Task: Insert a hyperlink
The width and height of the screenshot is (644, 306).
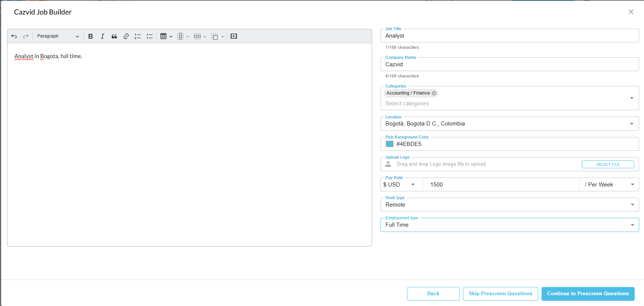Action: (x=126, y=36)
